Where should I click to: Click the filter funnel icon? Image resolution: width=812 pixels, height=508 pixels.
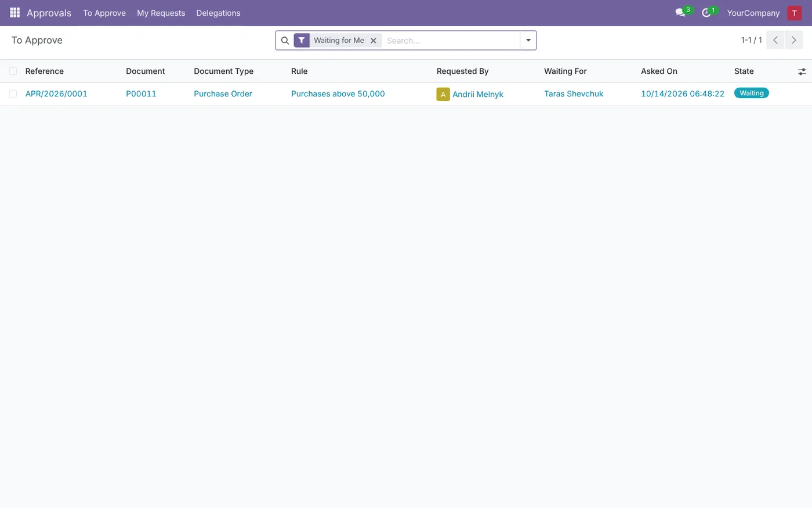pyautogui.click(x=302, y=40)
